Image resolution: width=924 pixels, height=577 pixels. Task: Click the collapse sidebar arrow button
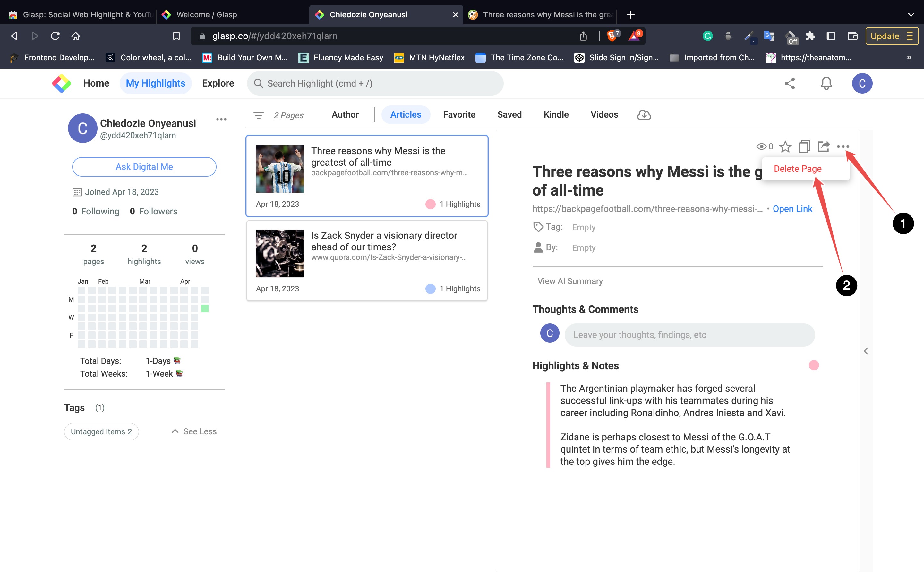866,351
